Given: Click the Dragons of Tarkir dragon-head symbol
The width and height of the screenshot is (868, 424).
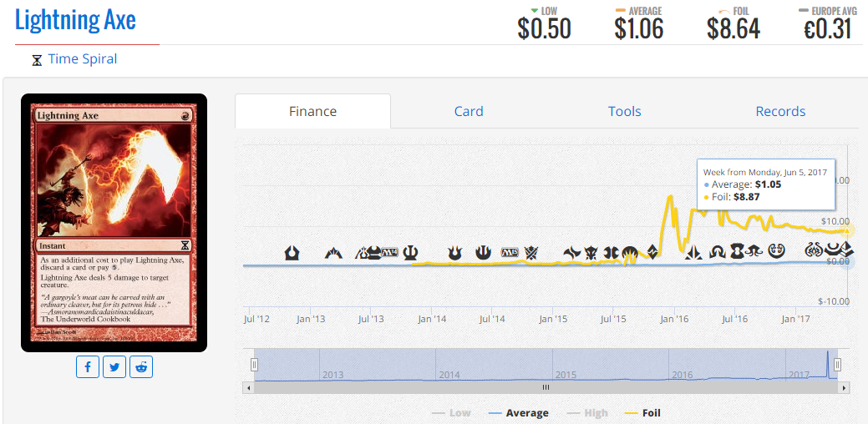Looking at the screenshot, I should pos(591,253).
